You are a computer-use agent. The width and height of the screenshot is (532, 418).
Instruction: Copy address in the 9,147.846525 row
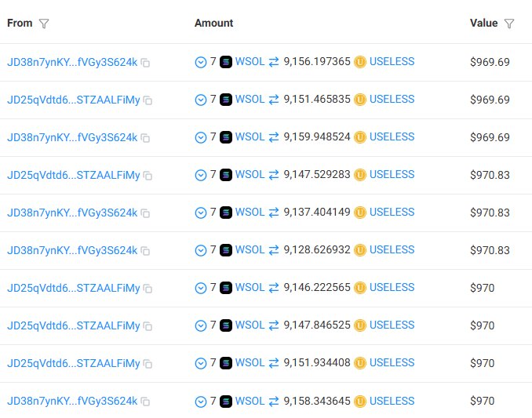[148, 326]
